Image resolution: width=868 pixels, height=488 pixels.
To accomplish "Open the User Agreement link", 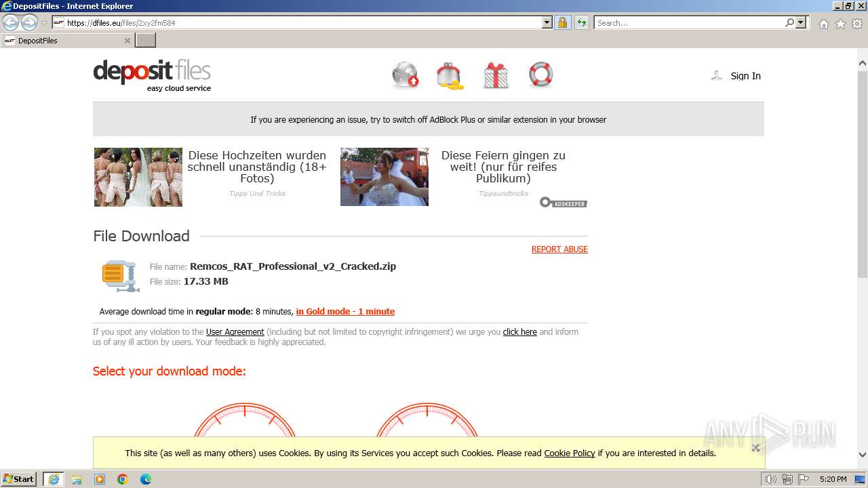I will click(235, 332).
